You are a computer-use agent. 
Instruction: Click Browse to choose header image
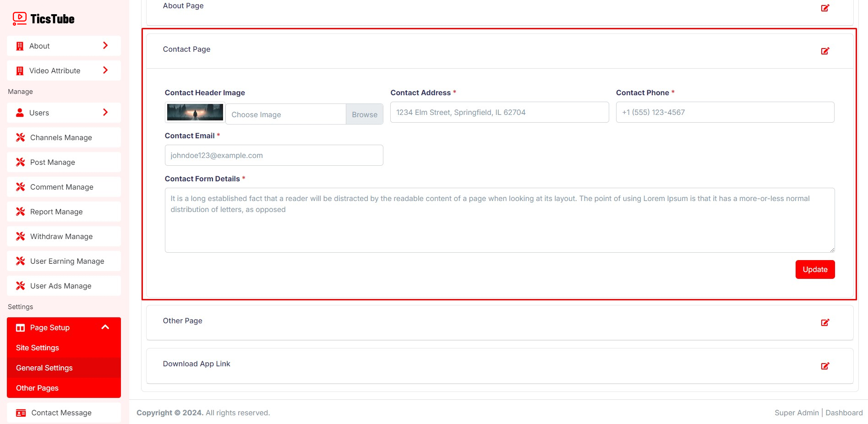[364, 114]
